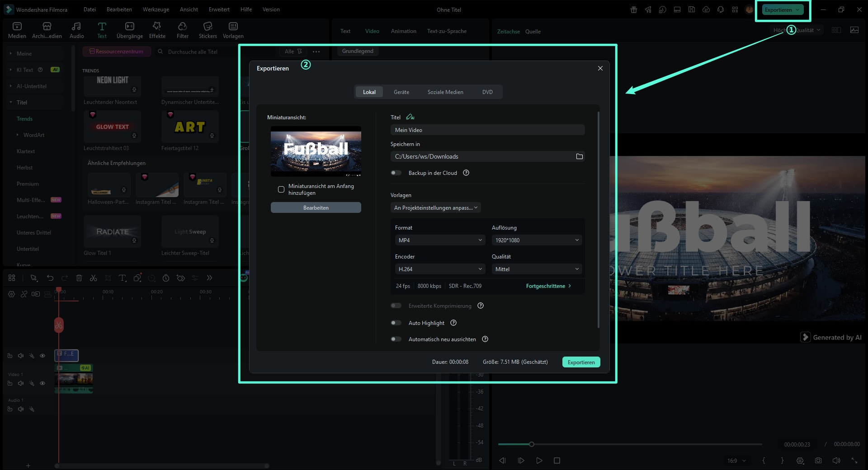Open the Werkzeuge menu
Screen dimensions: 868x470
(156, 9)
